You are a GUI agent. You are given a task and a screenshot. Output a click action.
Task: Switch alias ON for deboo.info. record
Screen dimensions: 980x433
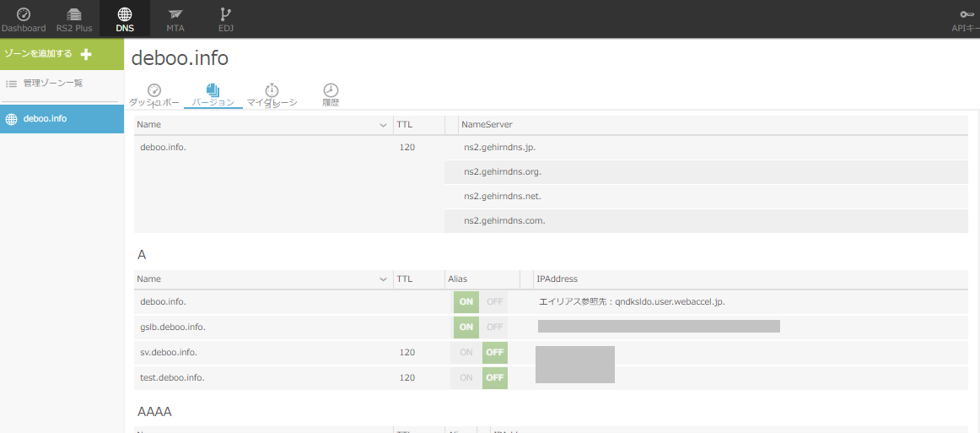pyautogui.click(x=466, y=301)
